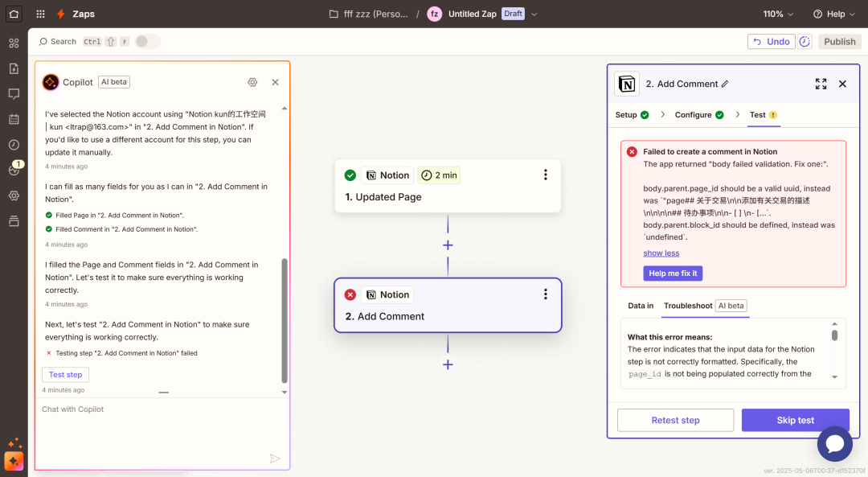The image size is (868, 477).
Task: Click the 2 min polling interval badge
Action: (x=439, y=175)
